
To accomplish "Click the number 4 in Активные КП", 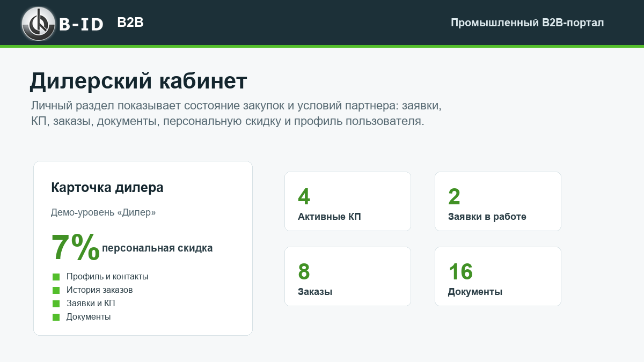I will [304, 197].
